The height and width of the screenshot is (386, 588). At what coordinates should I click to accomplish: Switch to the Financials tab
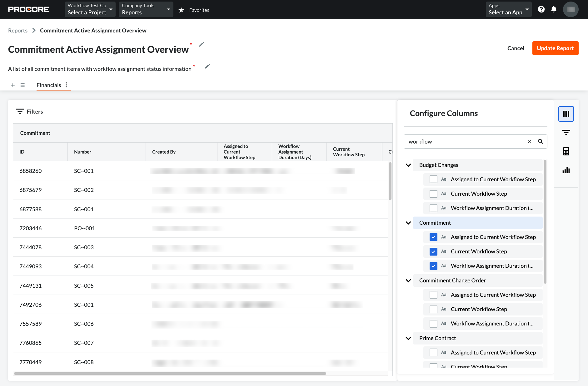[48, 85]
